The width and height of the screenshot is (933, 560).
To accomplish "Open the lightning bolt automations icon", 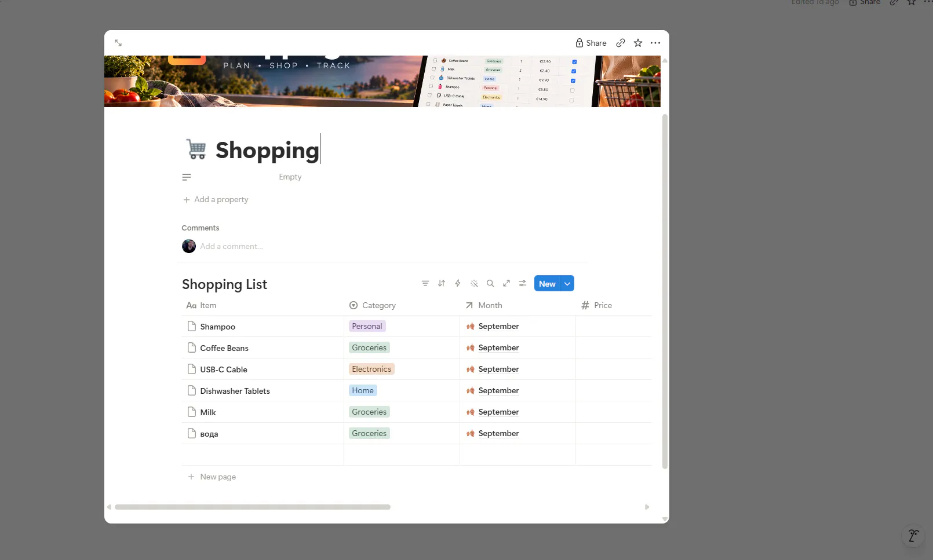I will coord(458,283).
